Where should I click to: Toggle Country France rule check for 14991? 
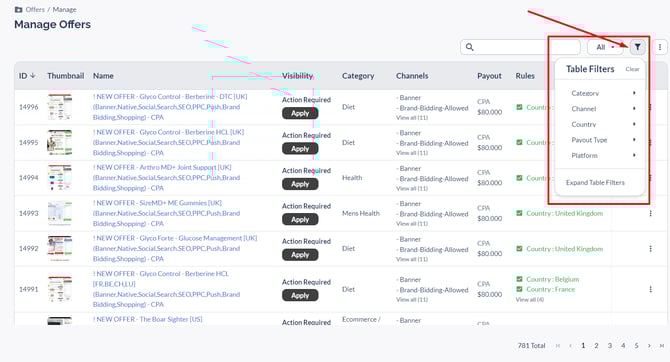[519, 289]
